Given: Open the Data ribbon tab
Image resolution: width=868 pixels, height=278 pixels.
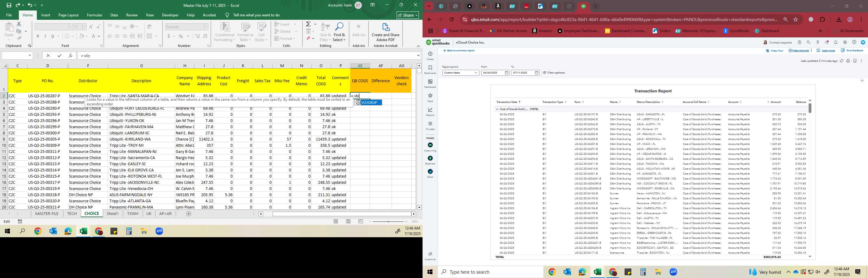Looking at the screenshot, I should [114, 15].
